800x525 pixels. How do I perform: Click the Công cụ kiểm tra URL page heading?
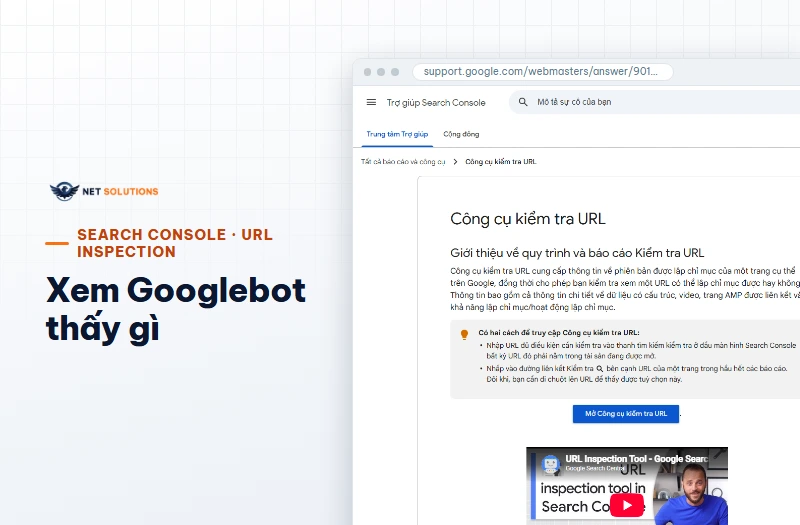[528, 219]
